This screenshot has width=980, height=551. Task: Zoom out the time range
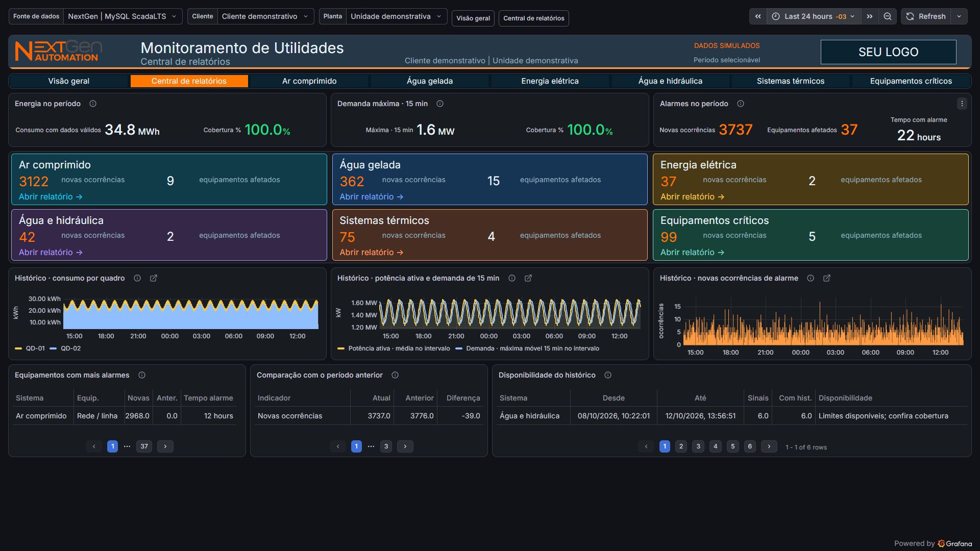pyautogui.click(x=888, y=16)
